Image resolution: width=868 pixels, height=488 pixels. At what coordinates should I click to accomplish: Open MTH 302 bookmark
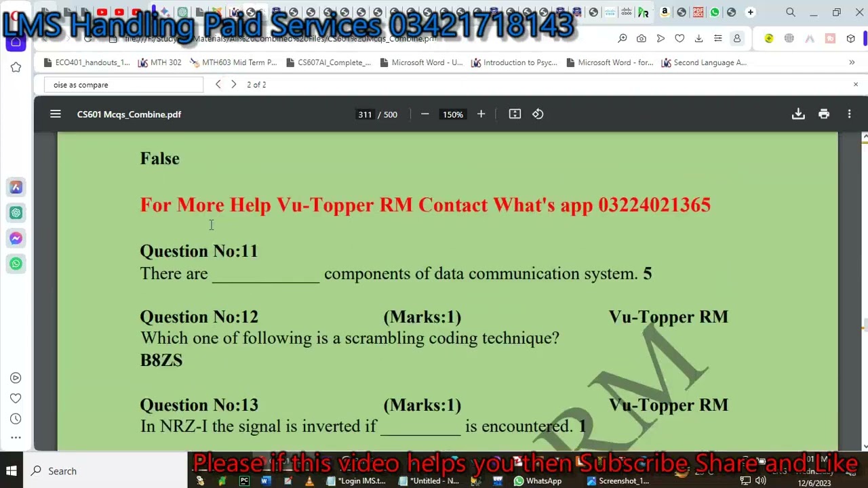tap(160, 62)
